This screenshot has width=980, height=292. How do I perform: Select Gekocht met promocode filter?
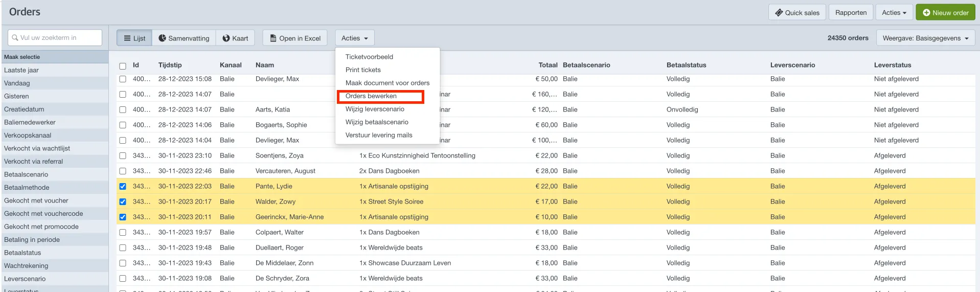tap(55, 227)
